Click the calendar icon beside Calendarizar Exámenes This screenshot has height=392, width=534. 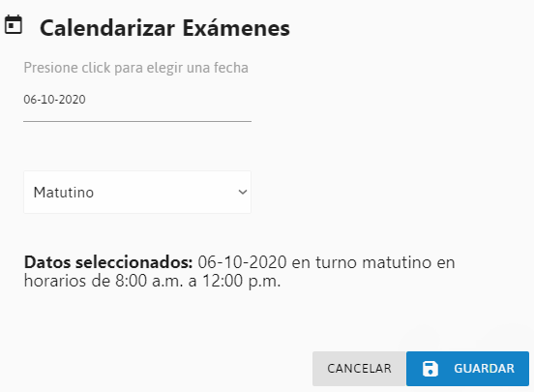(x=14, y=24)
